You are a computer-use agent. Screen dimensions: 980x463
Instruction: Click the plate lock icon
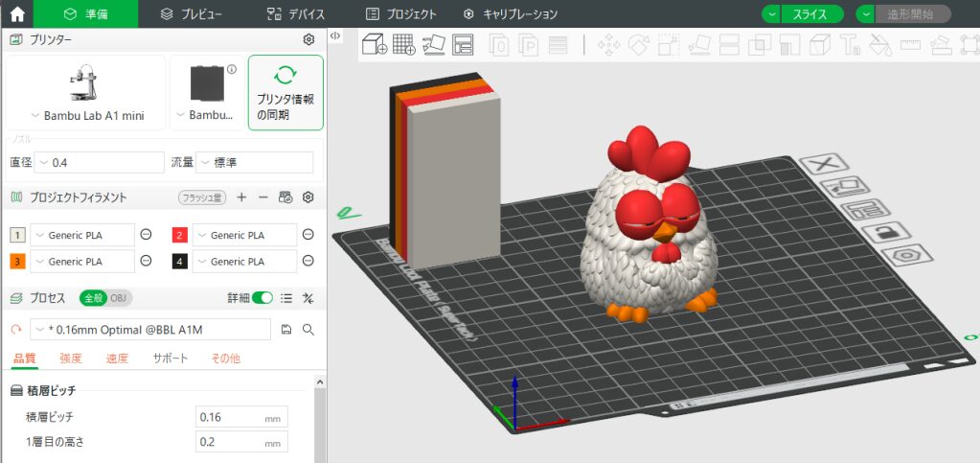(x=886, y=233)
